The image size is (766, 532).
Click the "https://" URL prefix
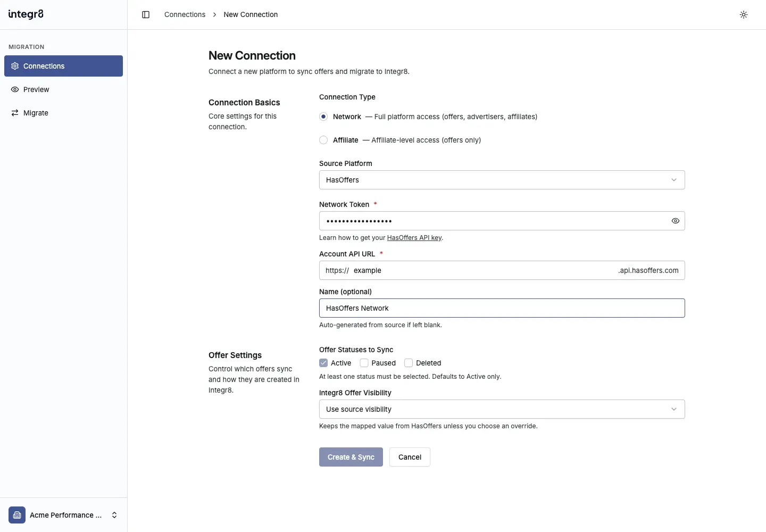(337, 270)
